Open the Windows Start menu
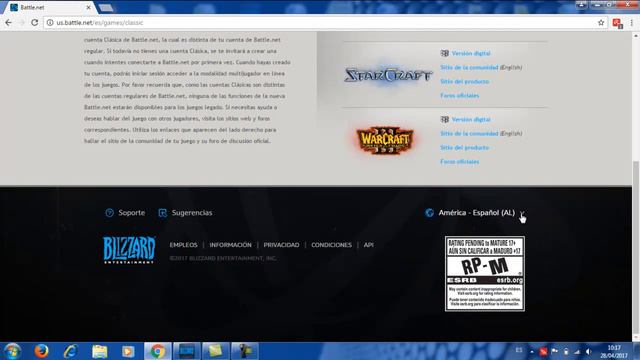Viewport: 640px width, 360px height. 11,351
